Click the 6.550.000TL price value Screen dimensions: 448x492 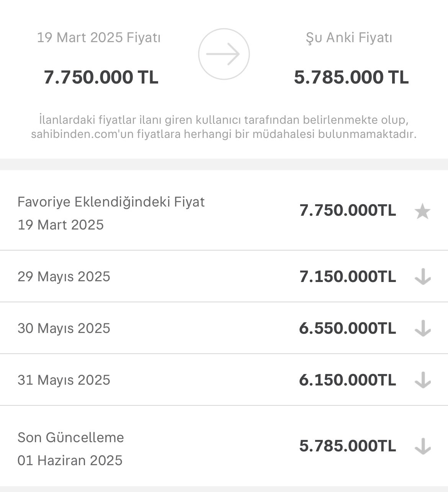coord(347,328)
